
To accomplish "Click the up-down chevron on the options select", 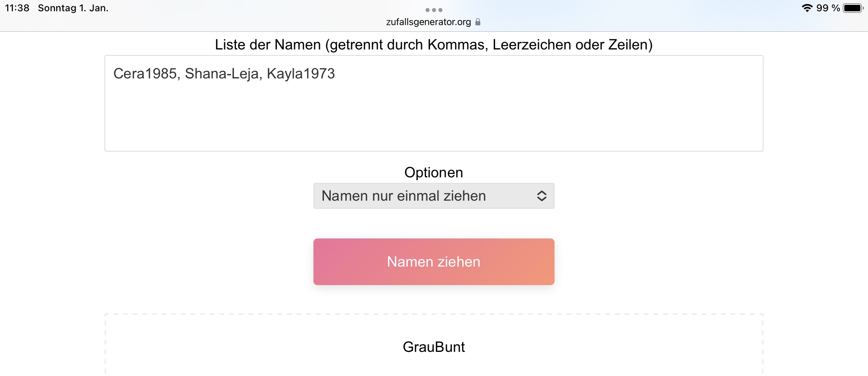I will click(541, 196).
